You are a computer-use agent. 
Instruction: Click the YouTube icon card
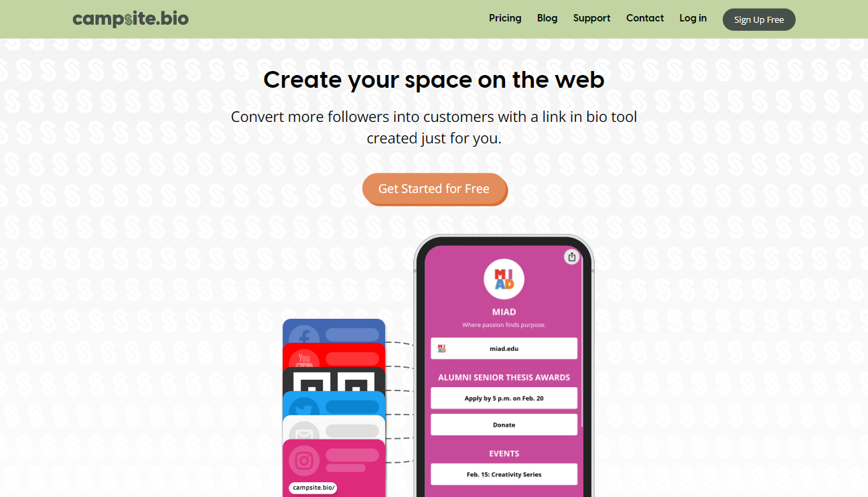click(334, 355)
